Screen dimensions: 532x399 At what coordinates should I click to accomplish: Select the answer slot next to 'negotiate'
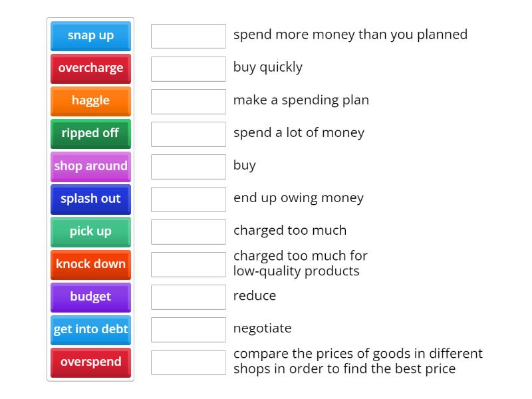point(188,329)
